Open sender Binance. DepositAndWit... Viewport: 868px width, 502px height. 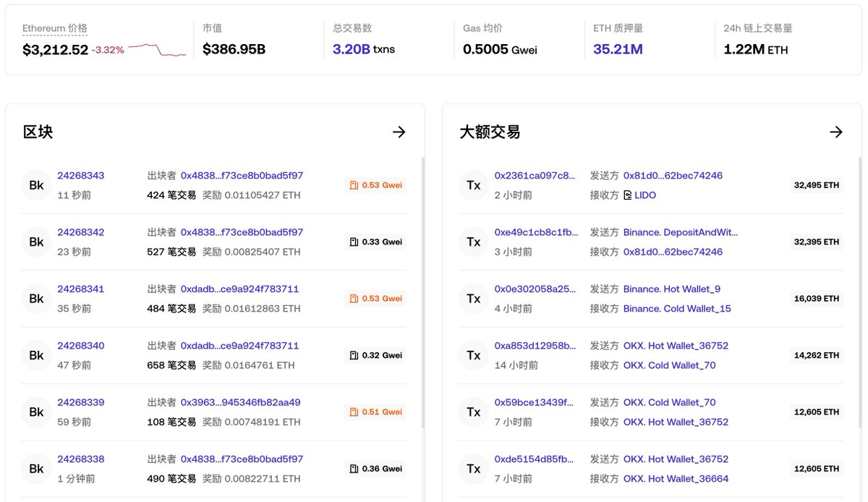click(x=681, y=232)
